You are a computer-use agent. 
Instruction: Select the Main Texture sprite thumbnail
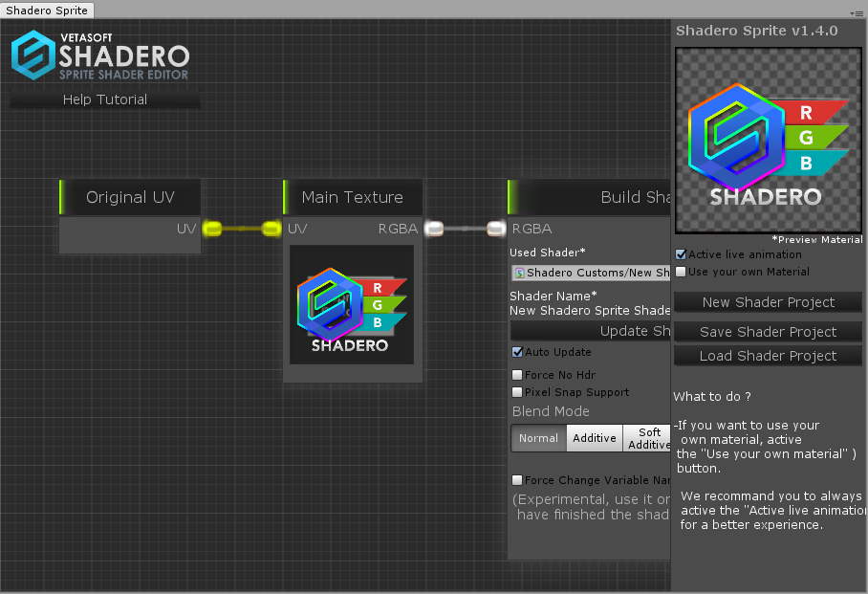tap(352, 305)
